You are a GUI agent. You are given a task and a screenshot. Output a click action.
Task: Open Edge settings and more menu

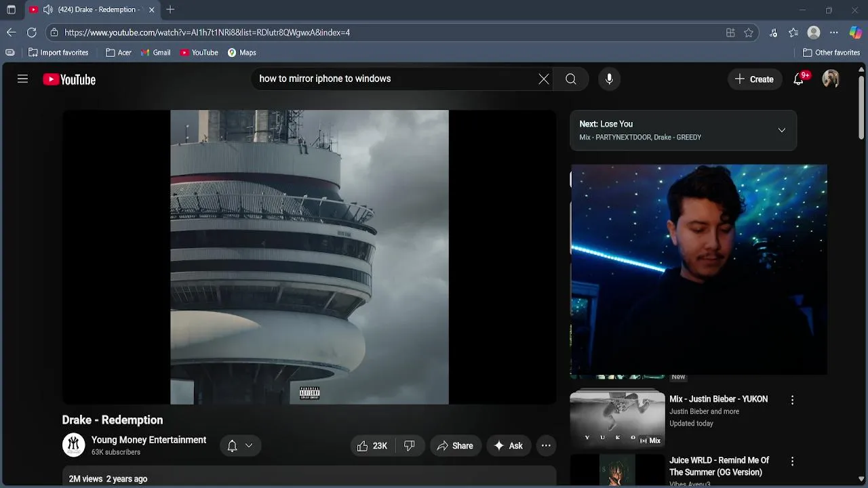coord(834,33)
